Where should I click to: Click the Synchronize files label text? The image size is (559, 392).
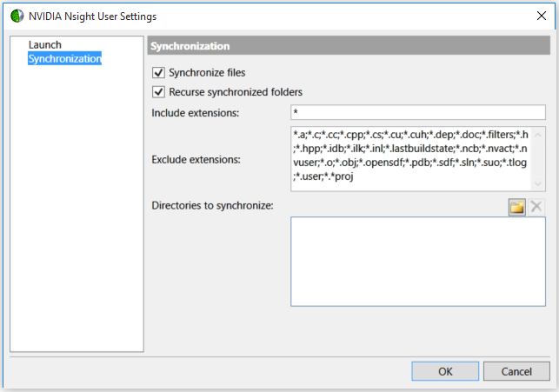click(x=207, y=73)
